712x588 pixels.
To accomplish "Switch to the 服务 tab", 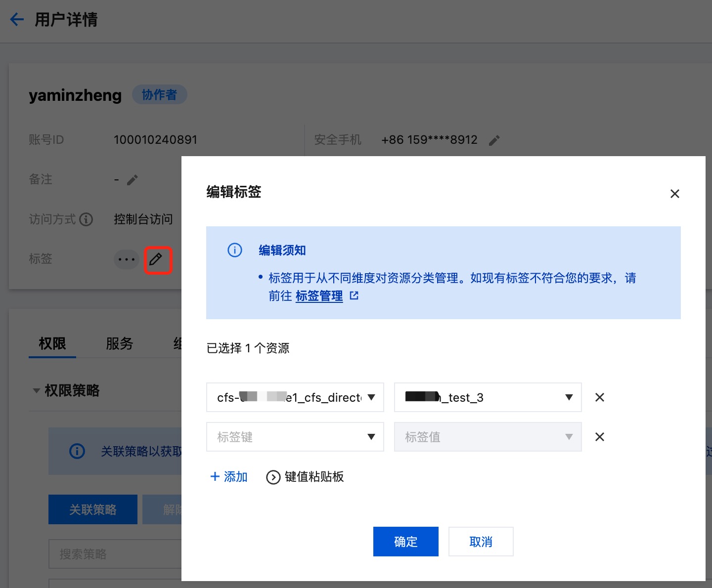I will (x=120, y=343).
